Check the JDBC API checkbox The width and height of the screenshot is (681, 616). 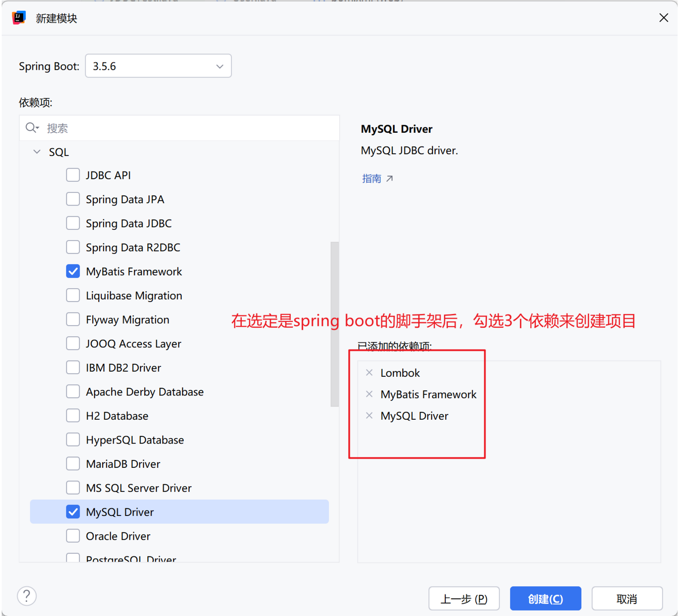pos(73,175)
